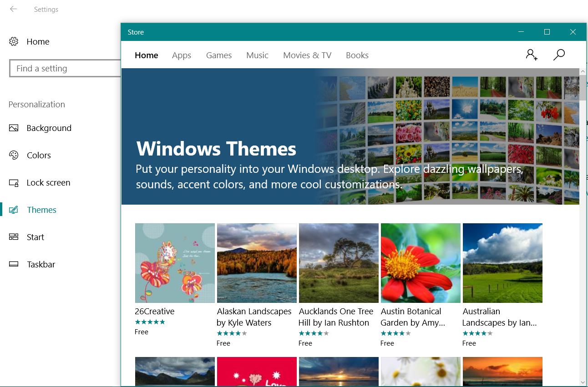Switch to the Store Home tab
The width and height of the screenshot is (588, 387).
click(147, 55)
